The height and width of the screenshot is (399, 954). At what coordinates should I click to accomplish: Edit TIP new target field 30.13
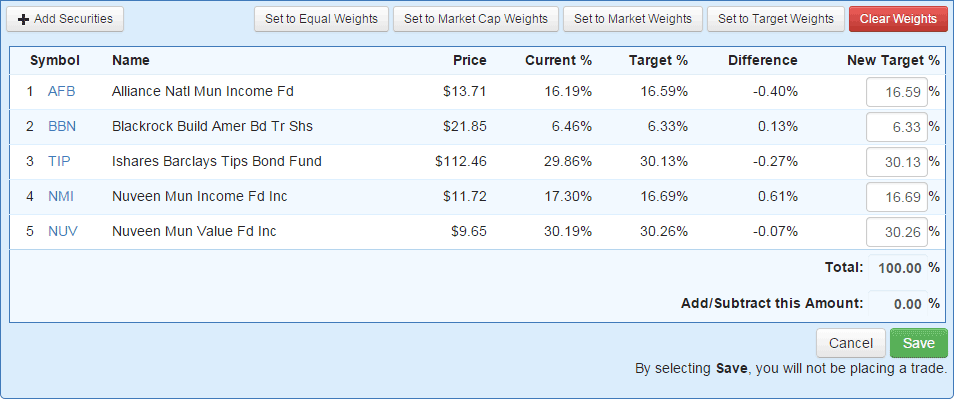point(897,162)
